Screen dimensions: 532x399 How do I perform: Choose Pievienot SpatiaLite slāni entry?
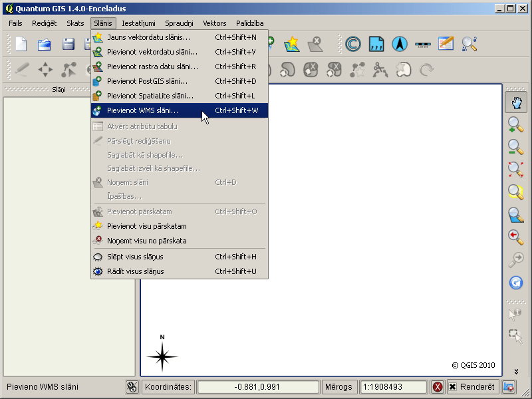click(x=180, y=96)
